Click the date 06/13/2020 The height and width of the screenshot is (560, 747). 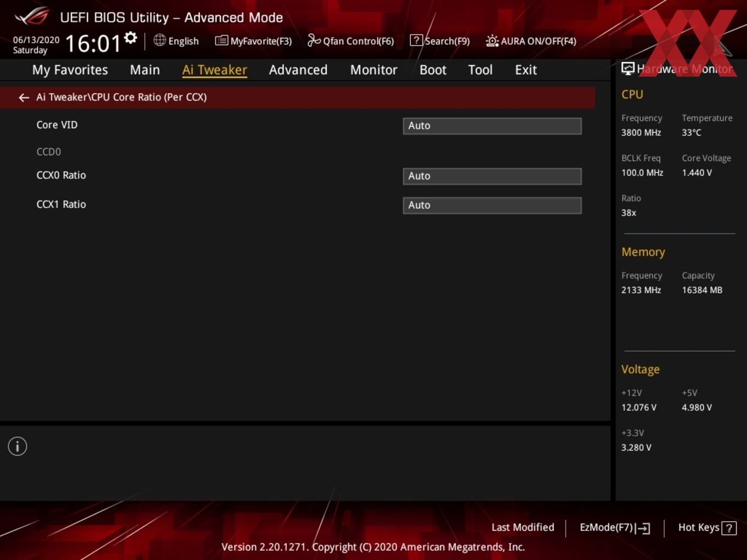(x=36, y=40)
